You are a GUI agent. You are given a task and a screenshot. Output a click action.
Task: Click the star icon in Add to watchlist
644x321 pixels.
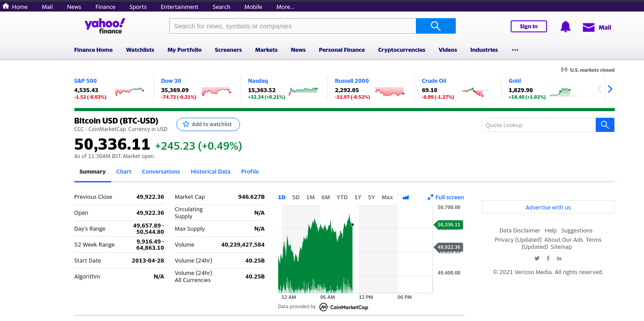point(186,124)
